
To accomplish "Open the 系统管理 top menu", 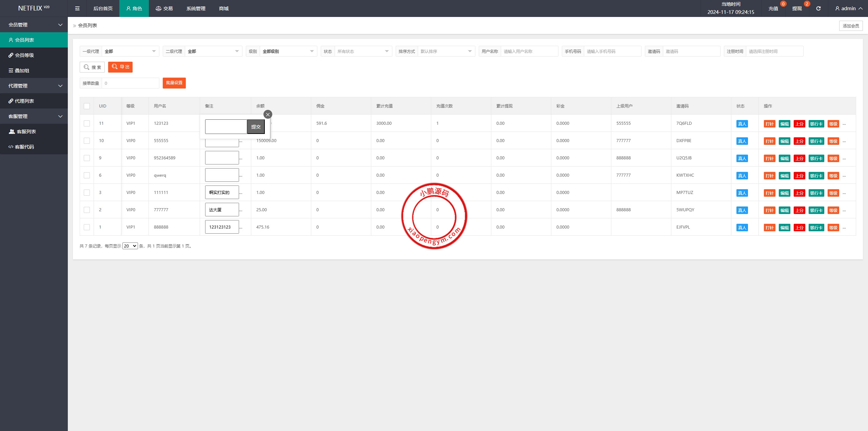I will coord(196,8).
